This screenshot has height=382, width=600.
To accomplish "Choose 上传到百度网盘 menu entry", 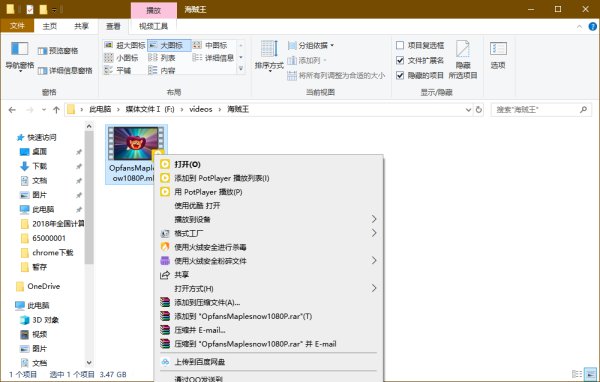I will click(x=269, y=362).
